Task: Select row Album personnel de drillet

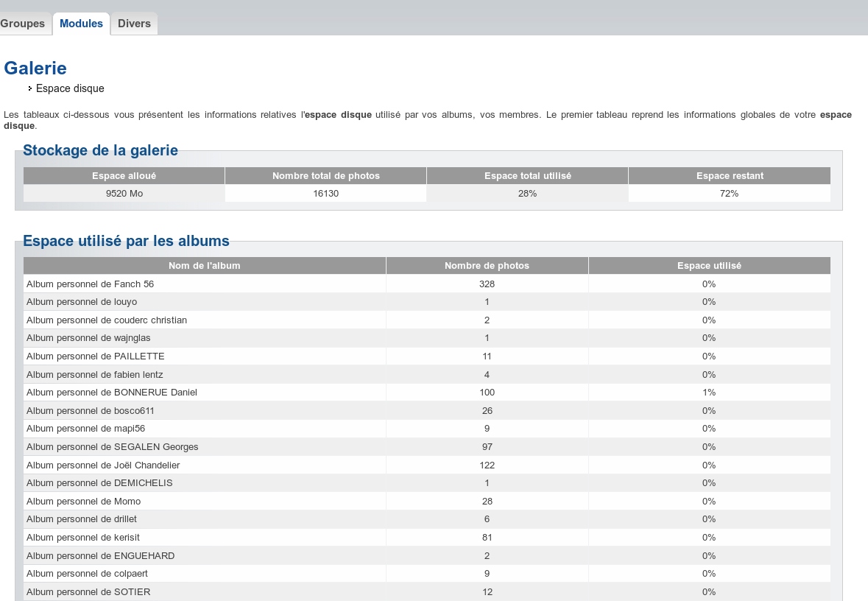Action: 427,519
